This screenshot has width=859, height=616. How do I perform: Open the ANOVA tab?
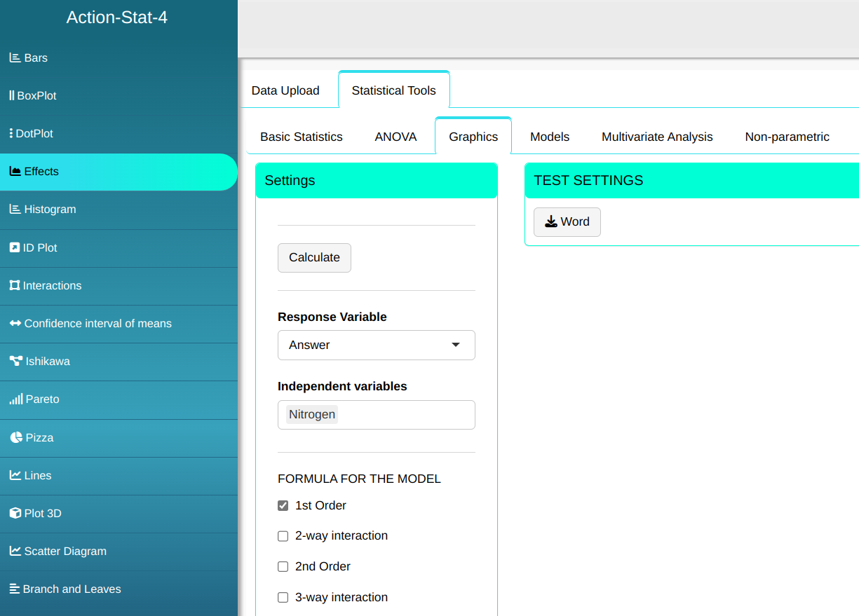pyautogui.click(x=395, y=137)
